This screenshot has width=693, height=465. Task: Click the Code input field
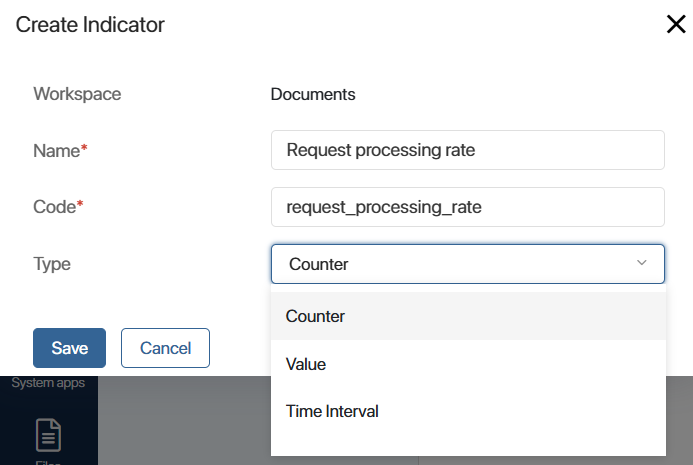click(x=468, y=207)
